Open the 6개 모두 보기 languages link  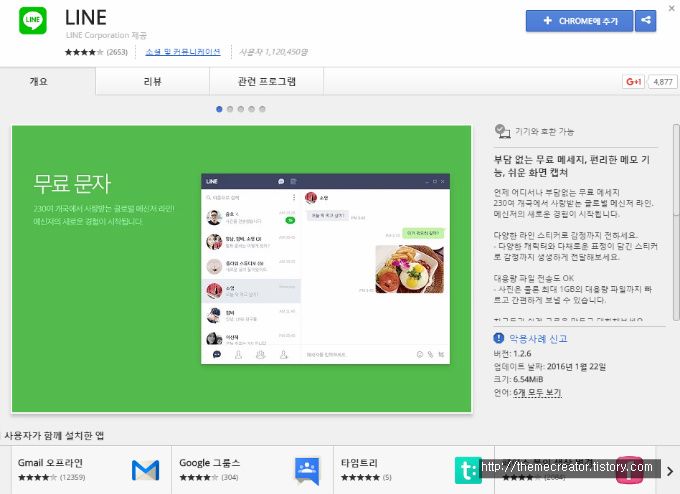click(537, 393)
